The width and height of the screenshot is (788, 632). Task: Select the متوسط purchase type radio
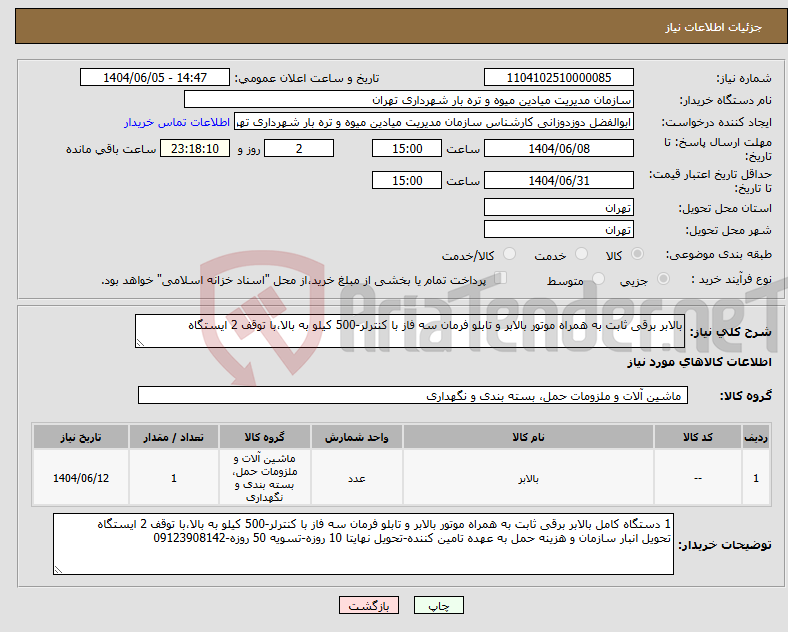(598, 279)
